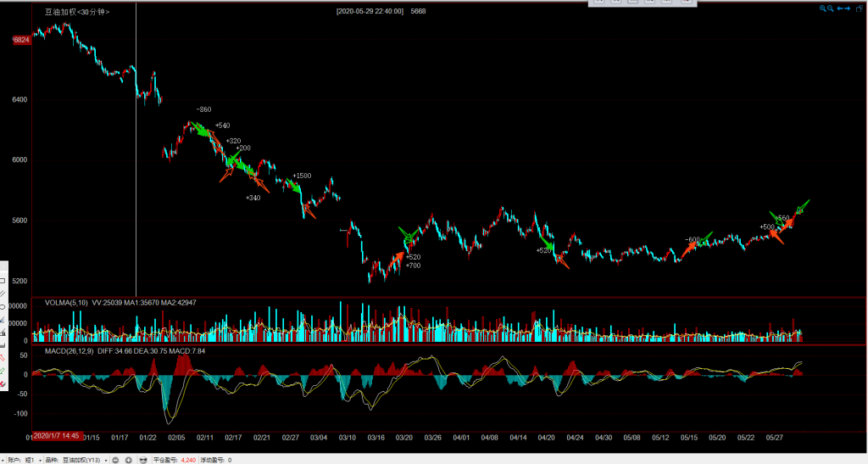The height and width of the screenshot is (464, 868).
Task: Restore the chart window with overlapping-squares icon
Action: [x=859, y=8]
